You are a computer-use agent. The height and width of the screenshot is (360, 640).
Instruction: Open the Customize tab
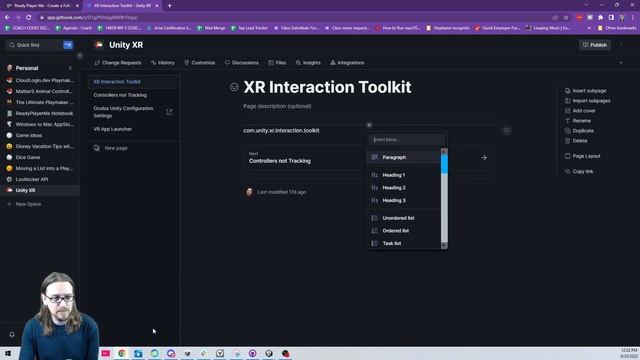(200, 63)
